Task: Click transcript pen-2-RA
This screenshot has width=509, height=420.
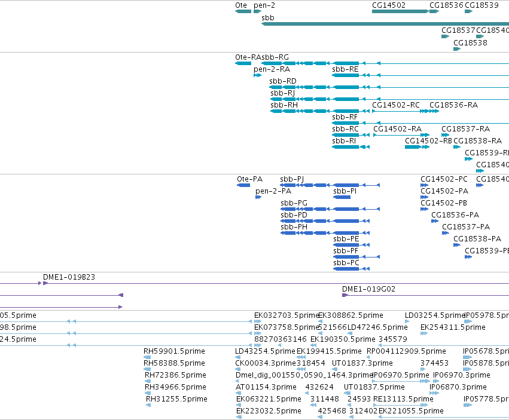Action: [257, 75]
